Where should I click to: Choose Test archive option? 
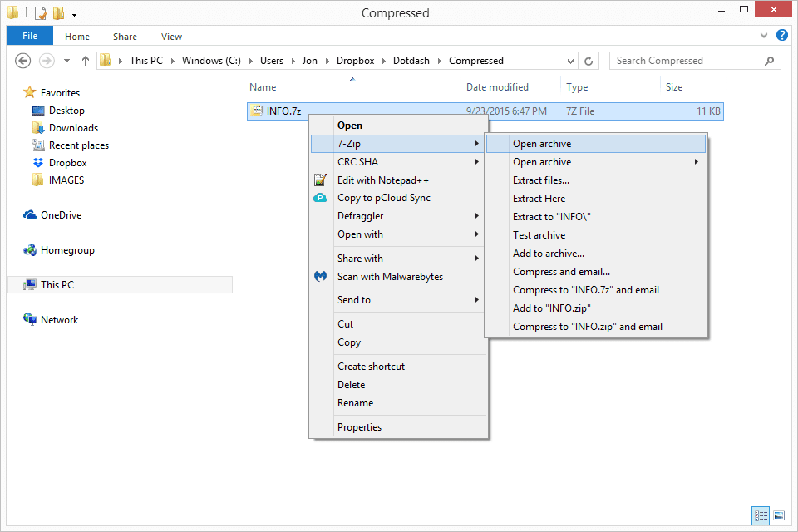pos(539,235)
